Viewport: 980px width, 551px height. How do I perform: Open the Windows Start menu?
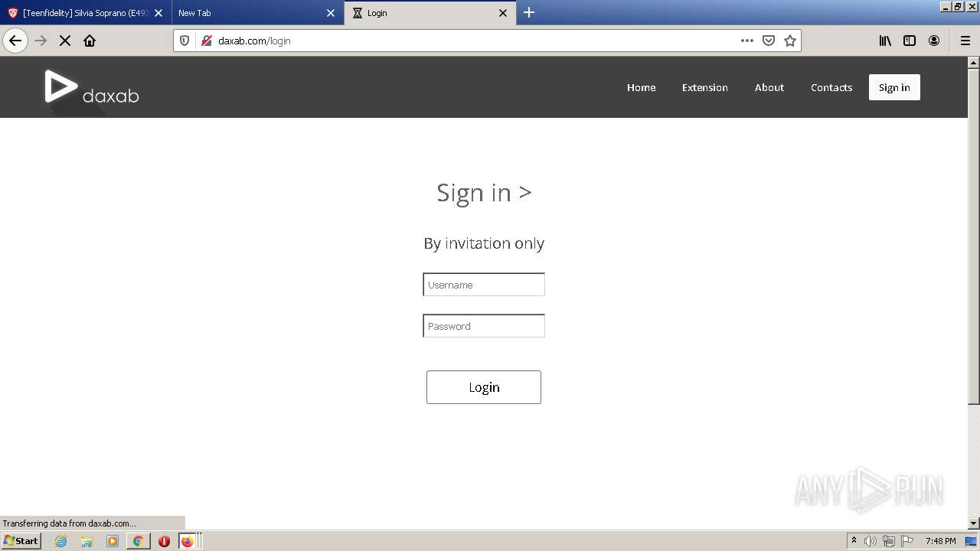point(21,541)
